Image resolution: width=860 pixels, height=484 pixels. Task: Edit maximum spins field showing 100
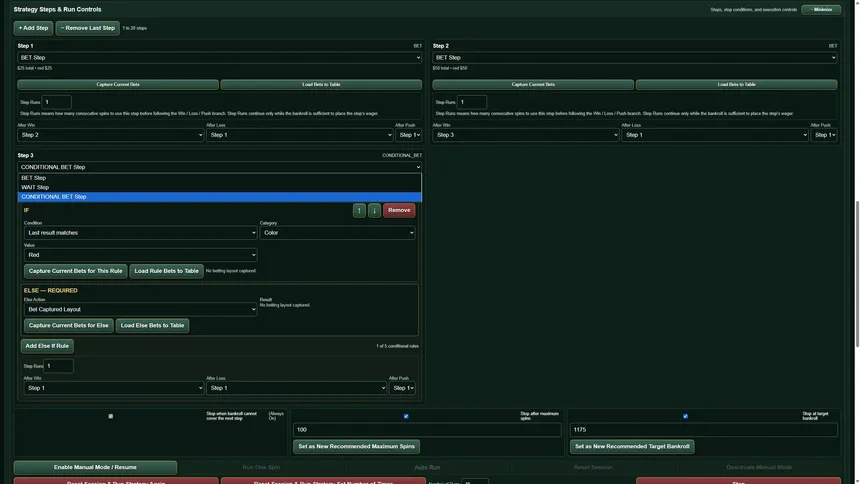[x=427, y=430]
